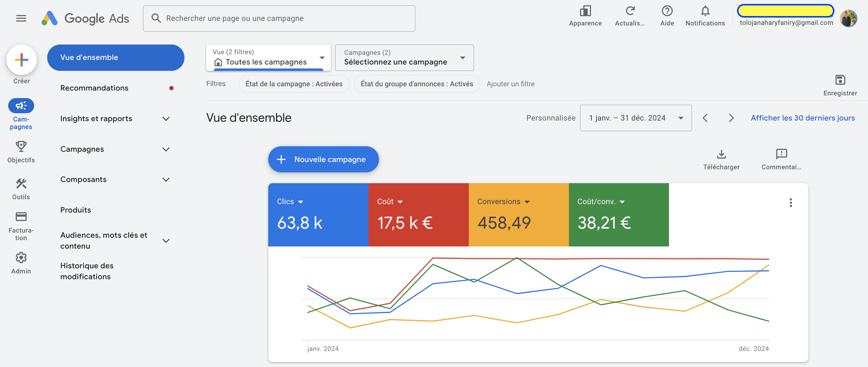Click the Nouvelle campagne button
This screenshot has height=367, width=868.
click(x=323, y=159)
